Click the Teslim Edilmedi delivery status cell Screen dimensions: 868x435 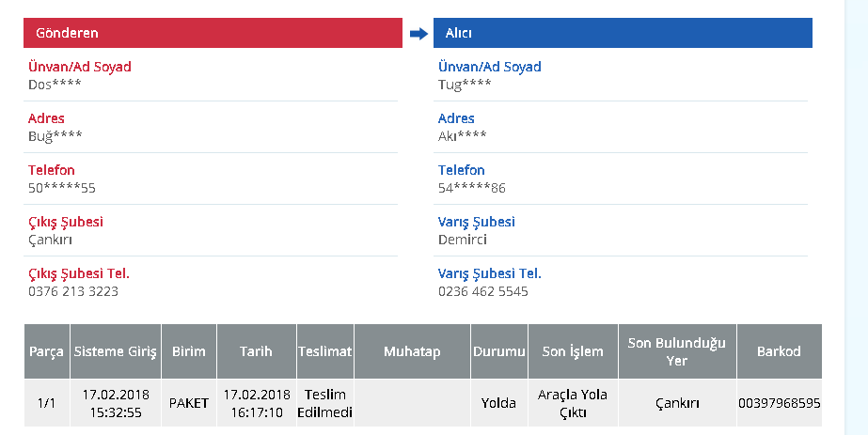coord(325,403)
